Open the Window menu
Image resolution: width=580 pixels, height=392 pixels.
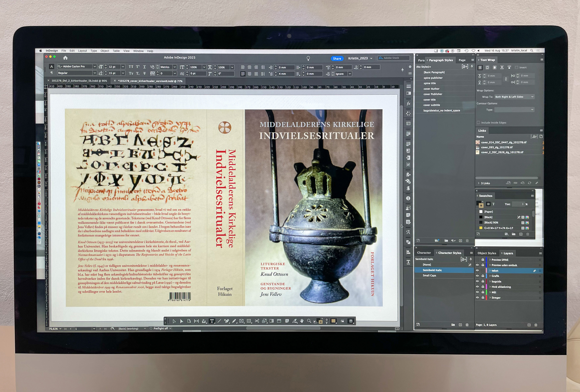[138, 51]
